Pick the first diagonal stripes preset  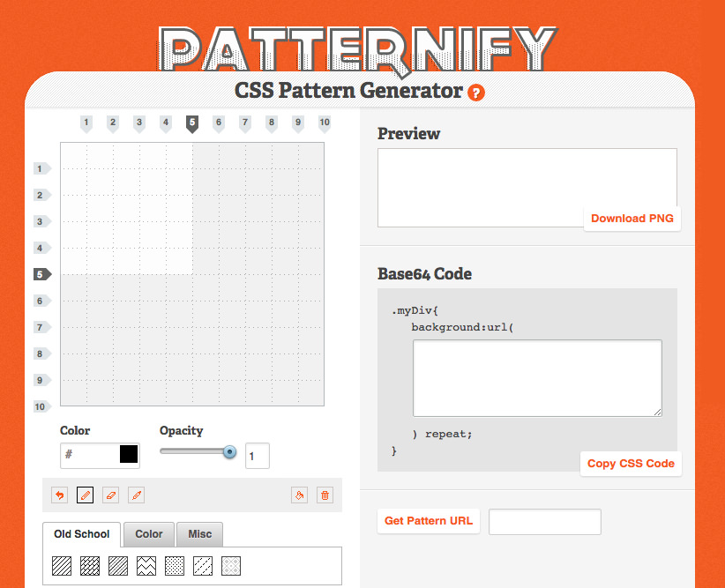tap(62, 566)
